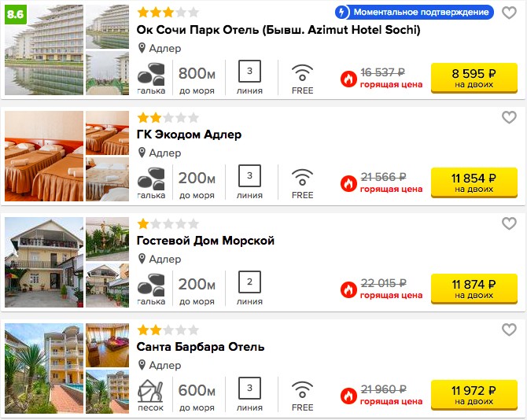Open large photo of Гостевой Дом Морской house
This screenshot has width=527, height=420.
click(x=44, y=263)
